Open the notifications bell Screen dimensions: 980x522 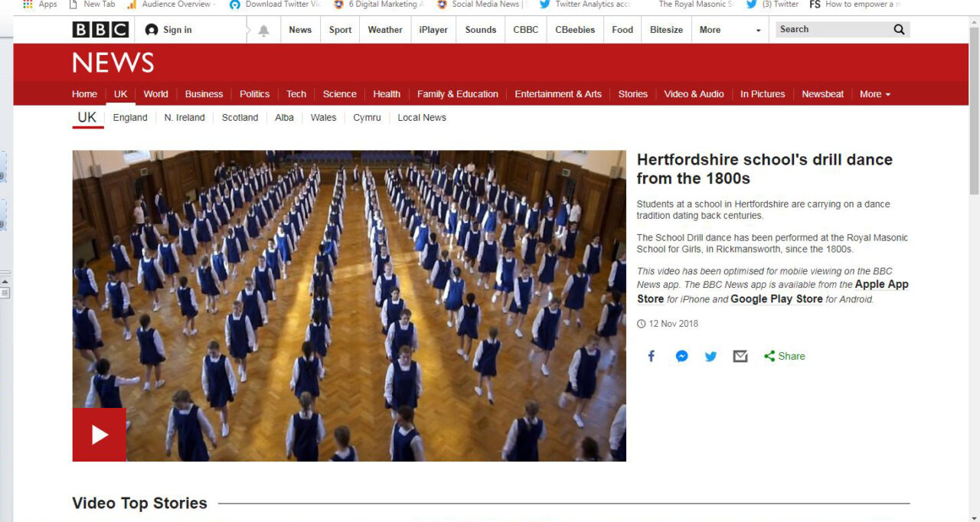tap(263, 29)
